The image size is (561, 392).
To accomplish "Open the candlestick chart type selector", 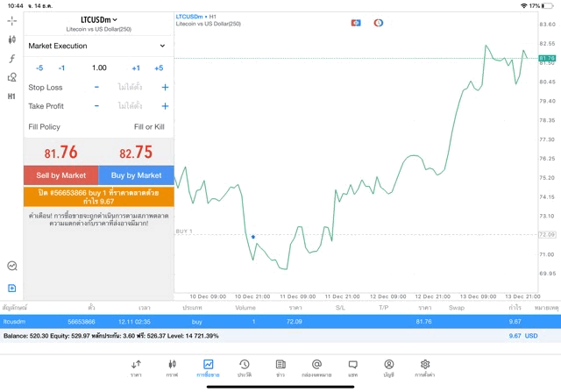I will pyautogui.click(x=11, y=39).
